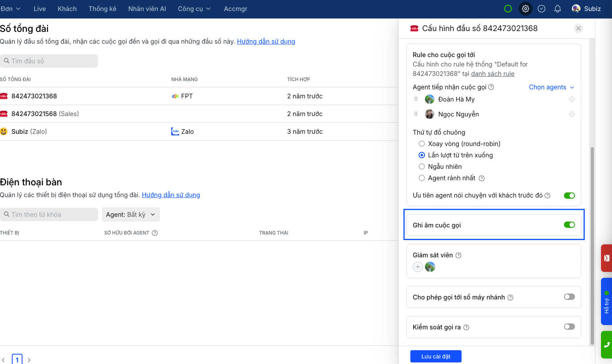Disable the Ghi âm cuộc gọi toggle
The height and width of the screenshot is (364, 612).
pos(569,225)
